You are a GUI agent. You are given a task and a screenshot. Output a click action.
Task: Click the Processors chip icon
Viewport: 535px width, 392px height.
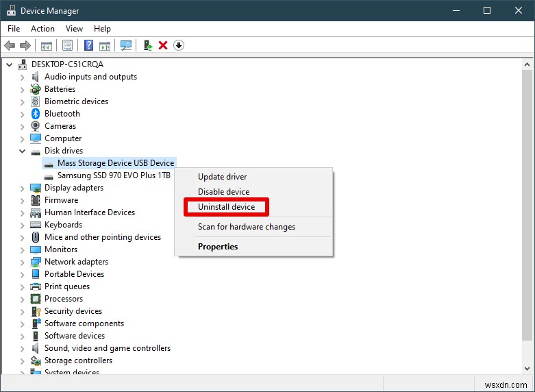[x=36, y=299]
